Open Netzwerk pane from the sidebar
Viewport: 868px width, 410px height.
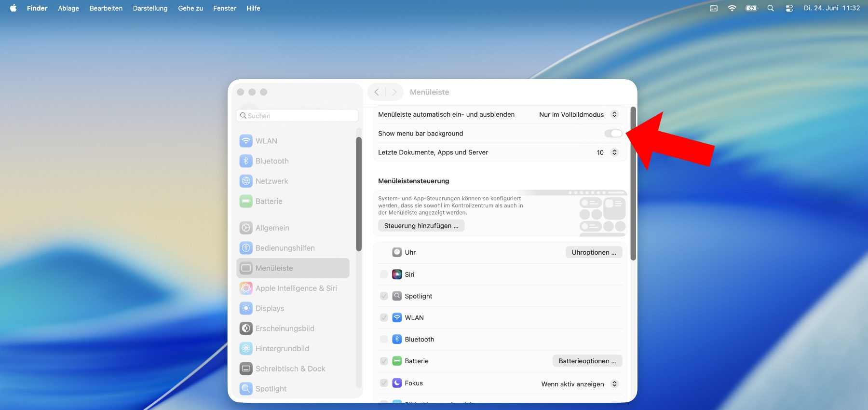point(271,181)
